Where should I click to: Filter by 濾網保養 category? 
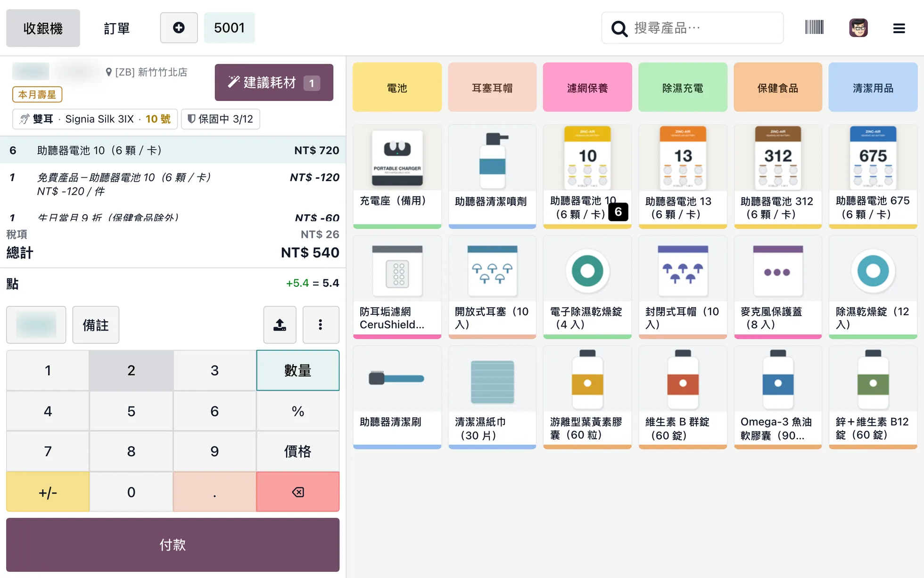[x=587, y=87]
